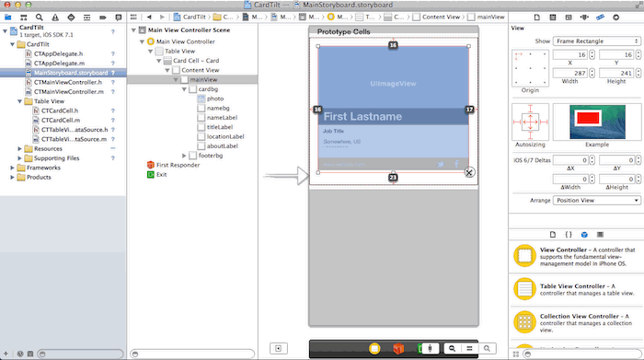
Task: Reset canvas to actual size
Action: point(469,349)
